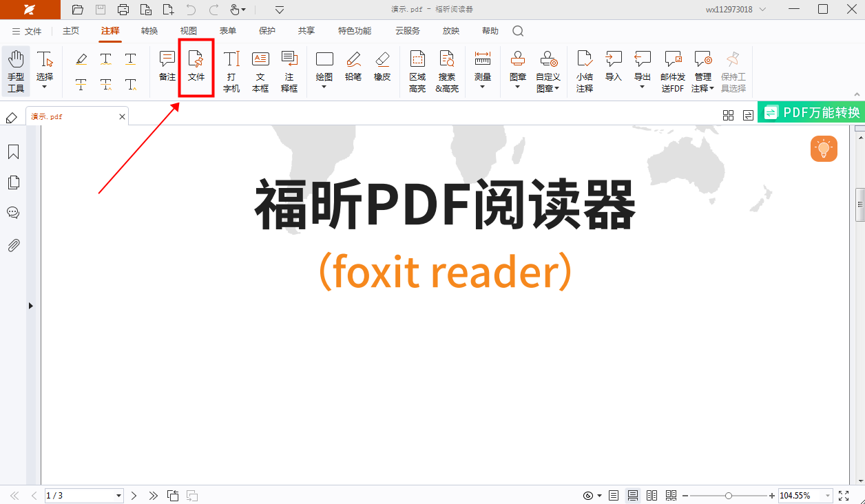Viewport: 865px width, 504px height.
Task: Pick the 铅笔 pencil tool
Action: [353, 66]
